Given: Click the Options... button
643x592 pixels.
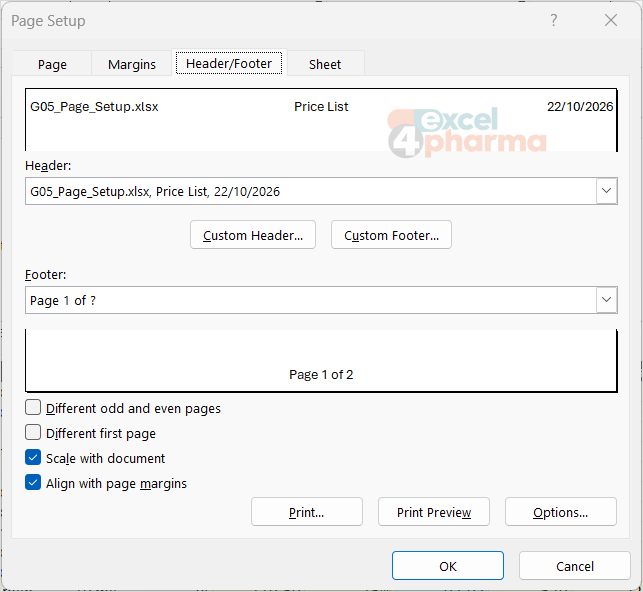Looking at the screenshot, I should coord(561,512).
